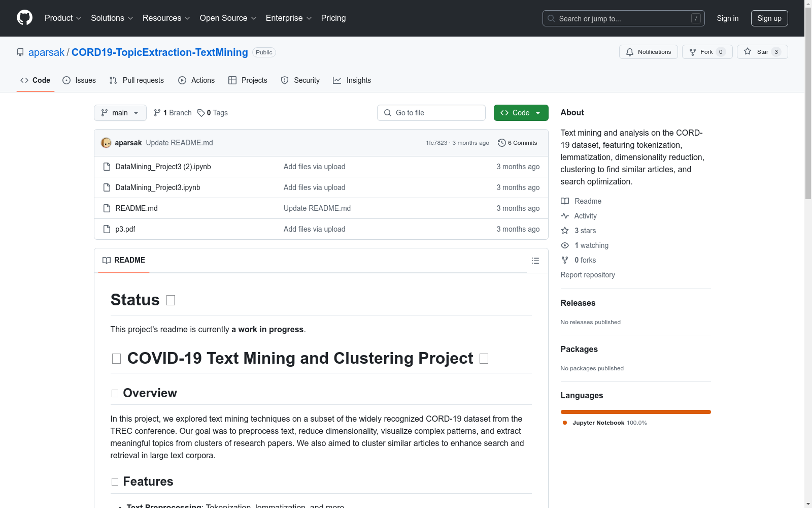The width and height of the screenshot is (812, 508).
Task: Switch to the Code tab
Action: tap(35, 80)
